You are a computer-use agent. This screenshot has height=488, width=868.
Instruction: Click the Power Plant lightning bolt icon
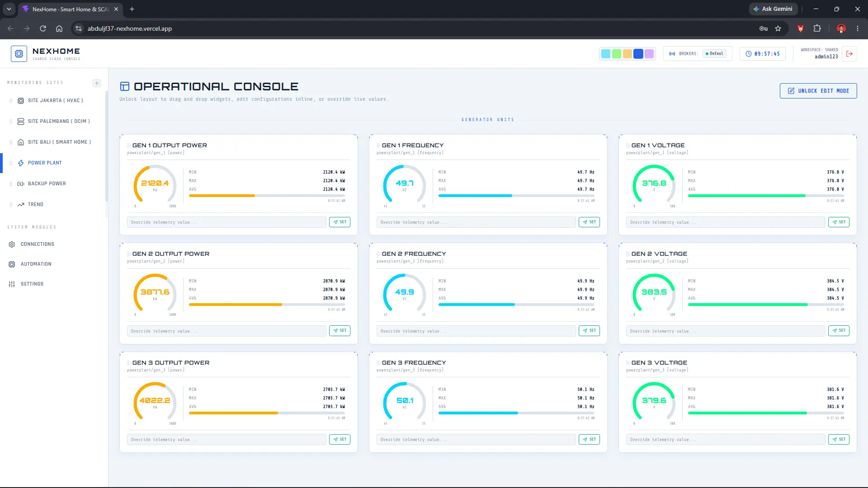point(21,163)
